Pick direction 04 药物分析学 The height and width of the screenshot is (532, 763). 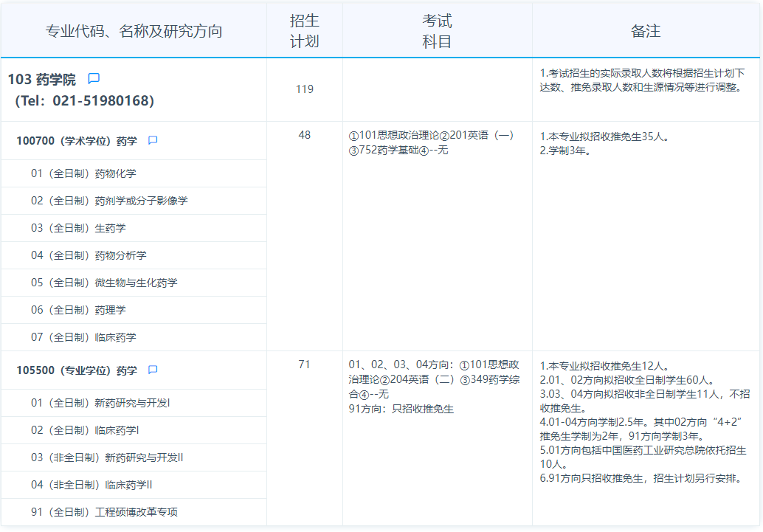click(89, 255)
